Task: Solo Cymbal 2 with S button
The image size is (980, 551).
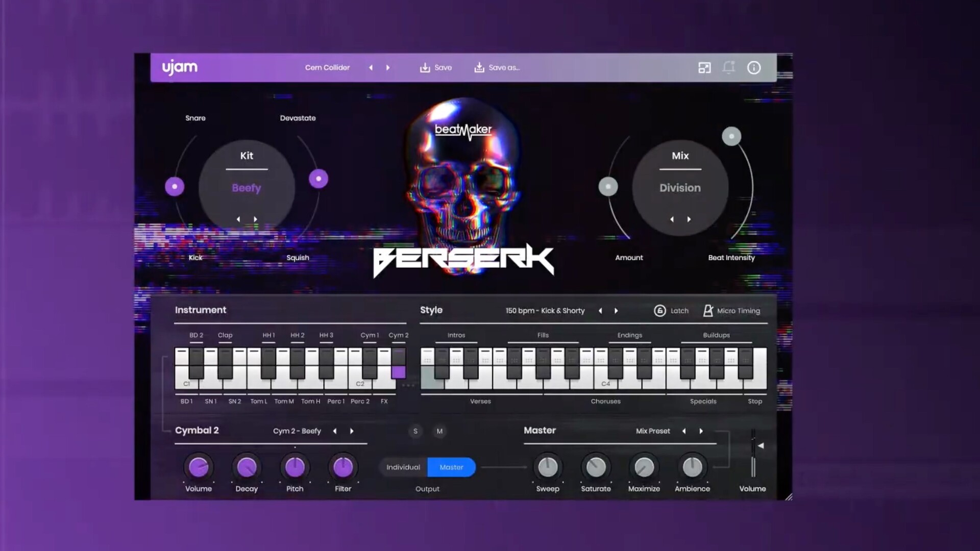Action: coord(415,431)
